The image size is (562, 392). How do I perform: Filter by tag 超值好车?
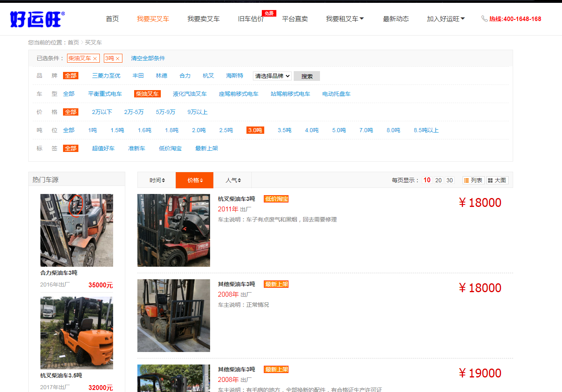tap(103, 148)
